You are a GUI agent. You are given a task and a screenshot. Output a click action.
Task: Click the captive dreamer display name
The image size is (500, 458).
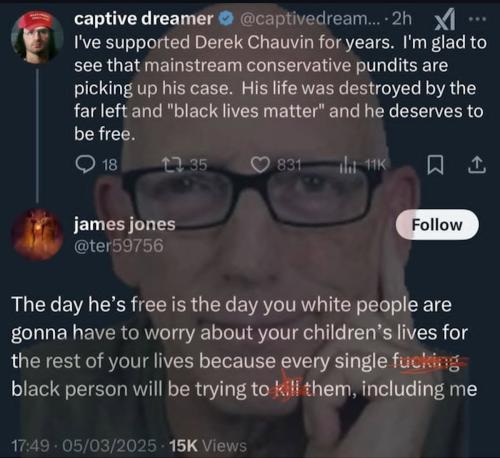144,19
